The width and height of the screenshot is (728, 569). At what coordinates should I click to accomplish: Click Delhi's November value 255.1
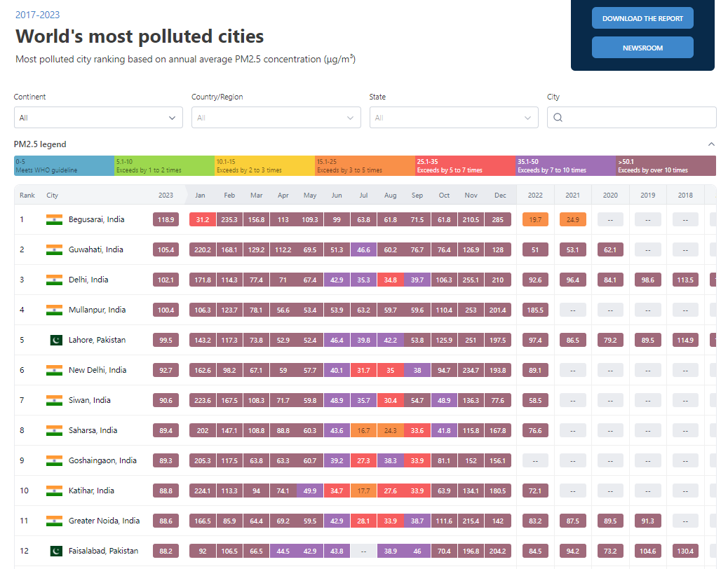click(471, 280)
